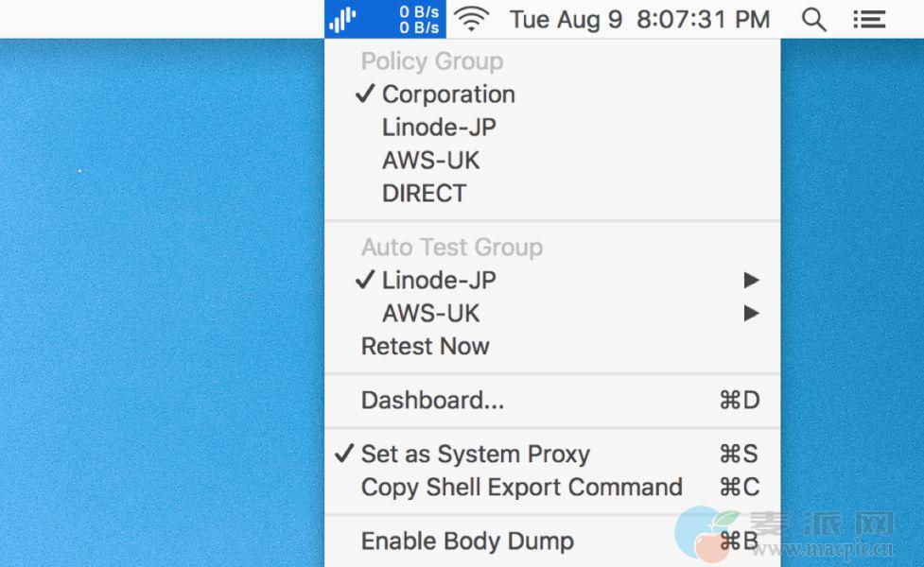Viewport: 924px width, 567px height.
Task: Click the network speed 0 B/s indicator
Action: click(418, 20)
